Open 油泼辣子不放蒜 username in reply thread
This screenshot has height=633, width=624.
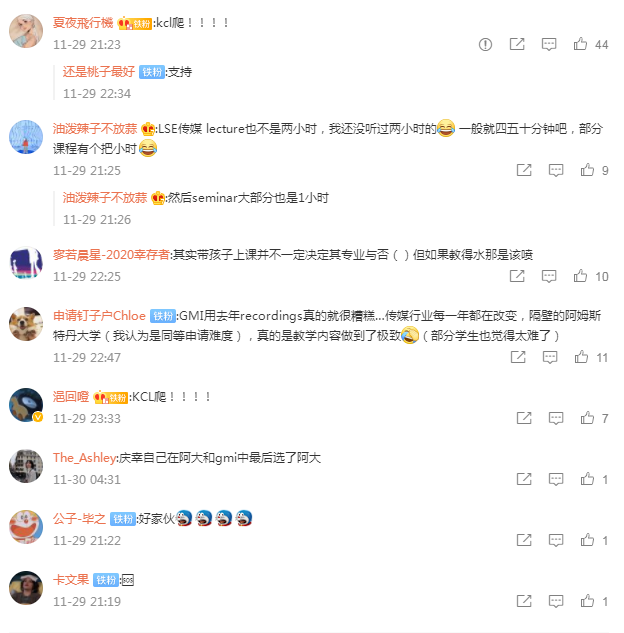click(x=105, y=198)
